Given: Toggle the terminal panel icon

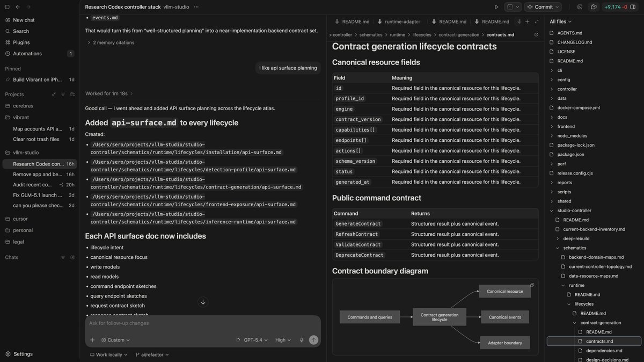Looking at the screenshot, I should 580,7.
